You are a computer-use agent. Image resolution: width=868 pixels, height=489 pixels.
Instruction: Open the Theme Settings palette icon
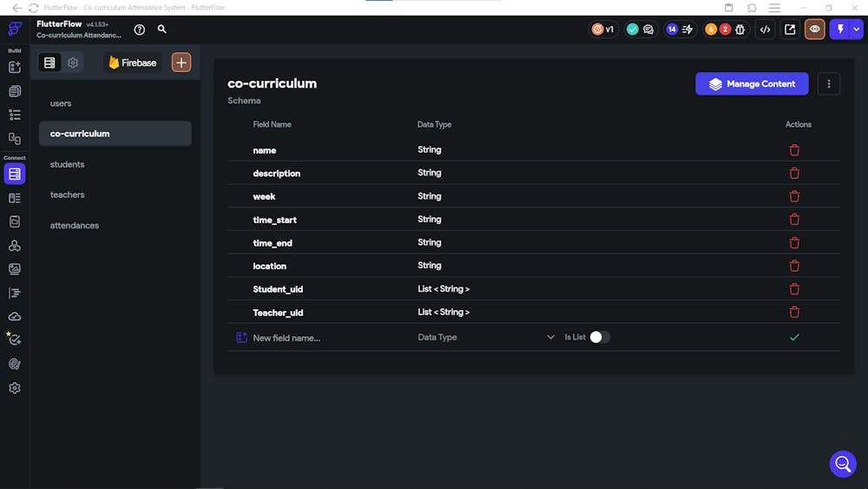[x=15, y=364]
